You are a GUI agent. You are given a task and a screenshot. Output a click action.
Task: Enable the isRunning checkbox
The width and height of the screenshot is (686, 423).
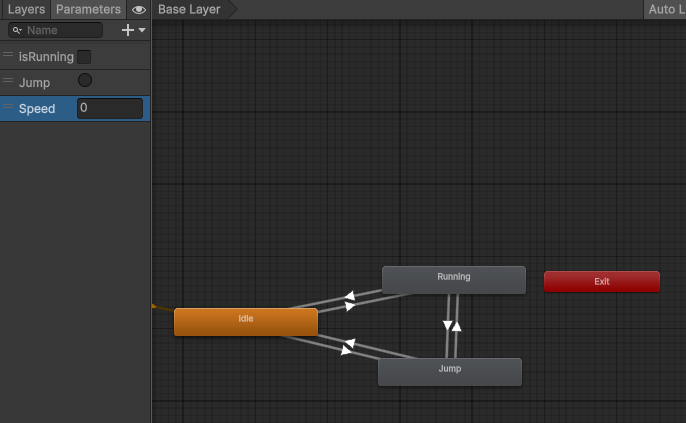pos(84,57)
